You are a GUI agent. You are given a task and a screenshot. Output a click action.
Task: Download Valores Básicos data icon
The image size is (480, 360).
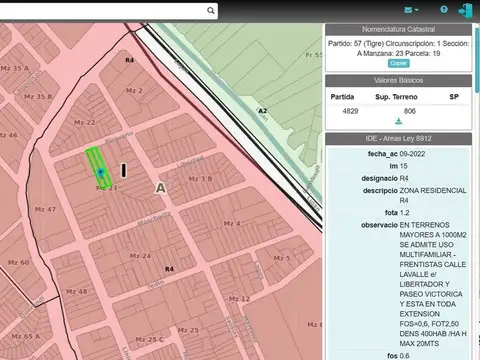tap(398, 121)
